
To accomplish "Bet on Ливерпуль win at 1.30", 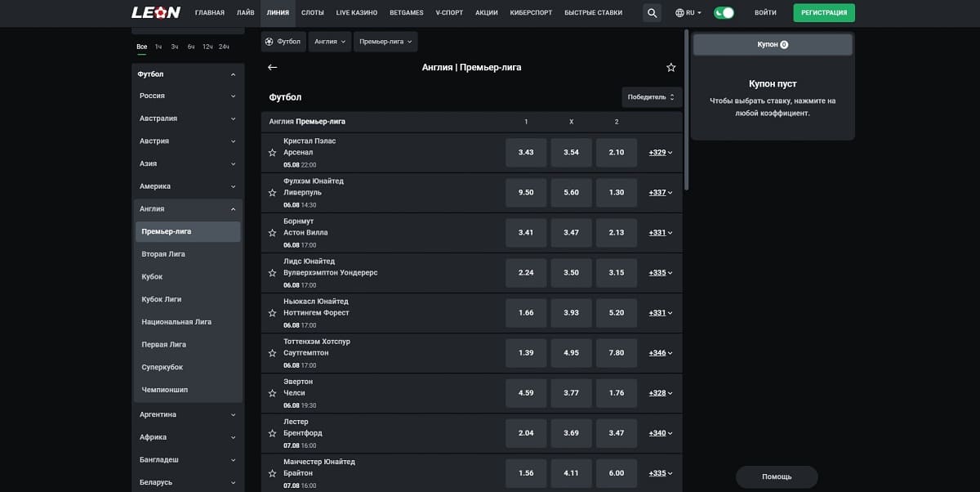I will pyautogui.click(x=617, y=193).
